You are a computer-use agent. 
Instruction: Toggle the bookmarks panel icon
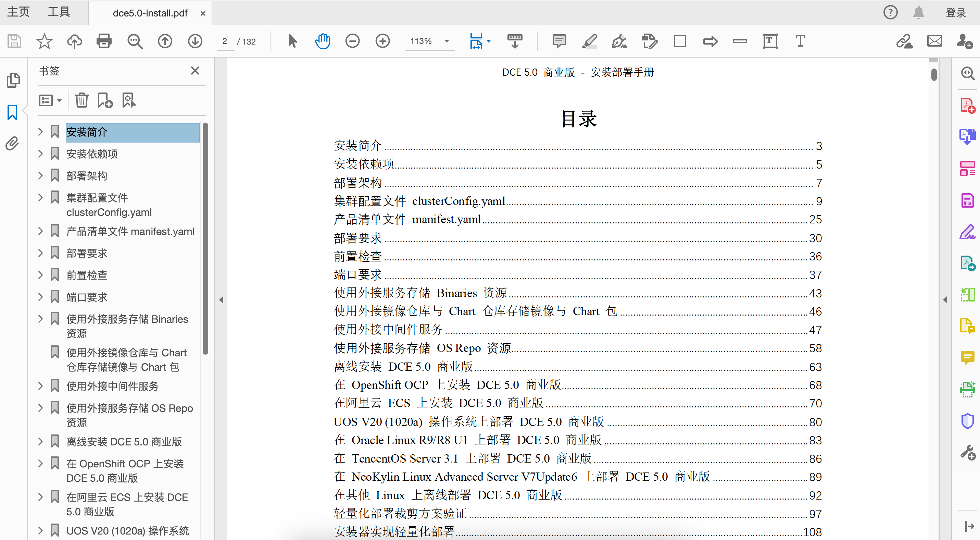[13, 112]
